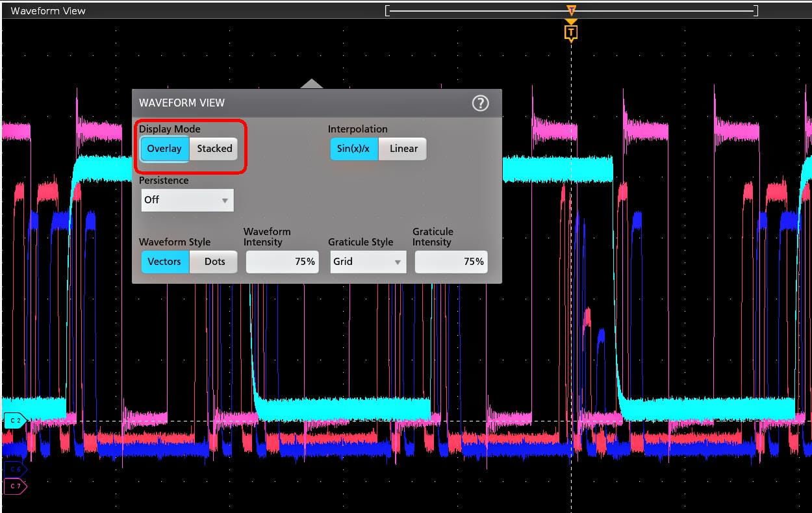Screen dimensions: 812x513
Task: Choose Linear interpolation
Action: (403, 149)
